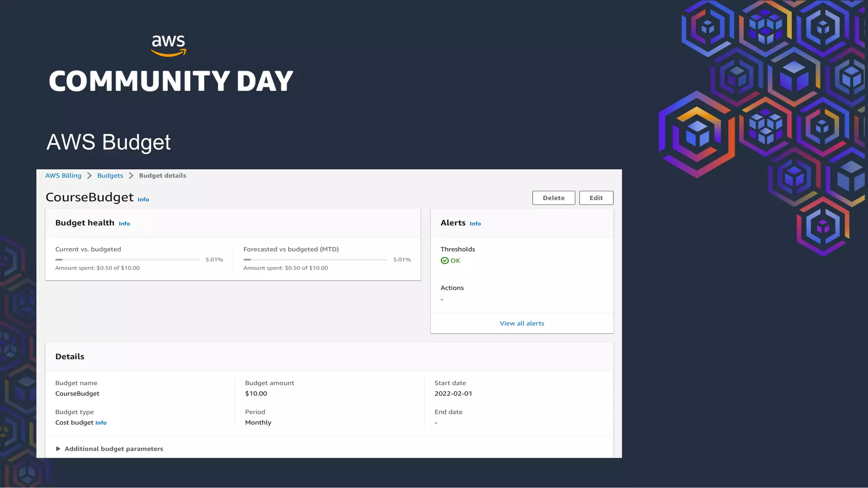Open the AWS Billing breadcrumb link
Screen dimensions: 868x488
tap(63, 175)
